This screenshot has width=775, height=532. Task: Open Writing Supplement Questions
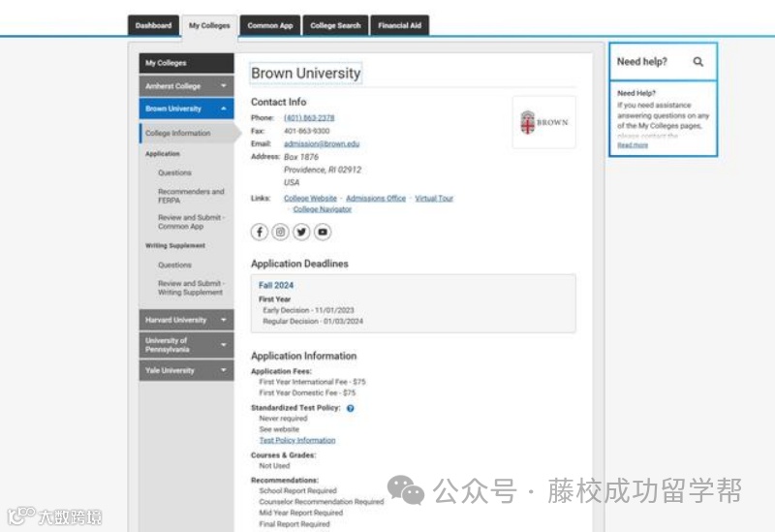point(174,265)
